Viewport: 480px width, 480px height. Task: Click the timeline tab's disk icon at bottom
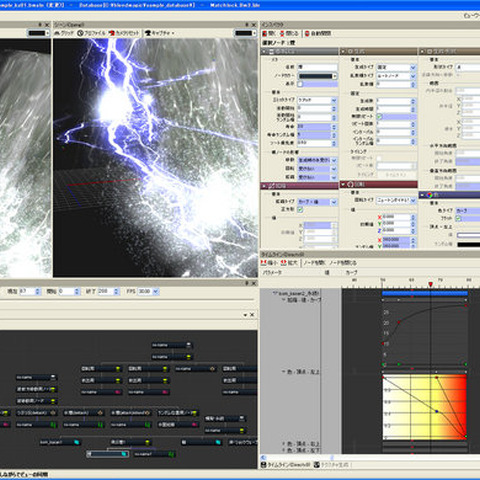tap(264, 465)
